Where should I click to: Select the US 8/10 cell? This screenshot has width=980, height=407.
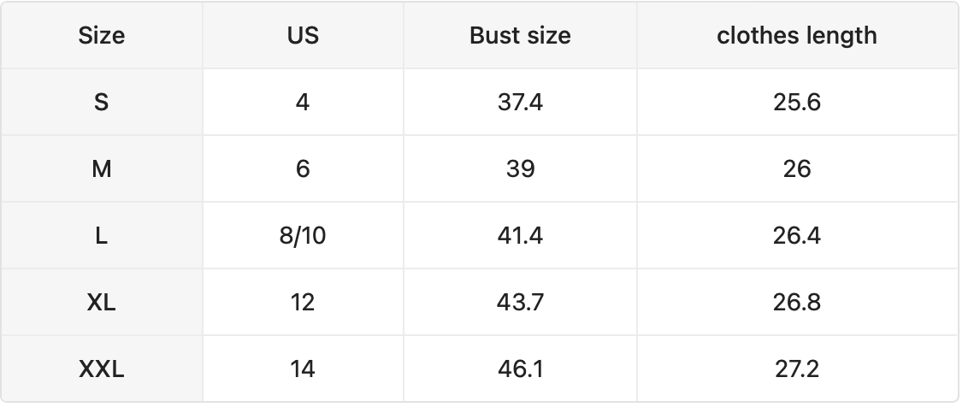pyautogui.click(x=303, y=235)
